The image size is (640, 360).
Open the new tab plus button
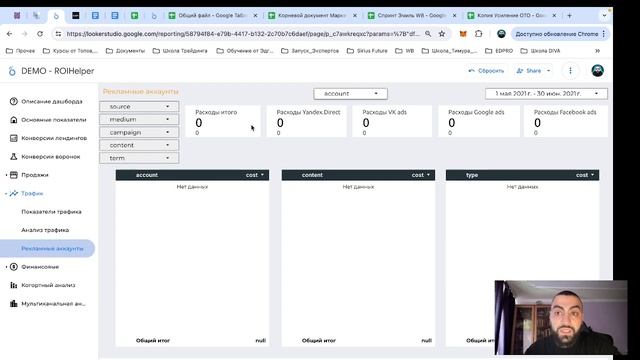click(x=569, y=16)
